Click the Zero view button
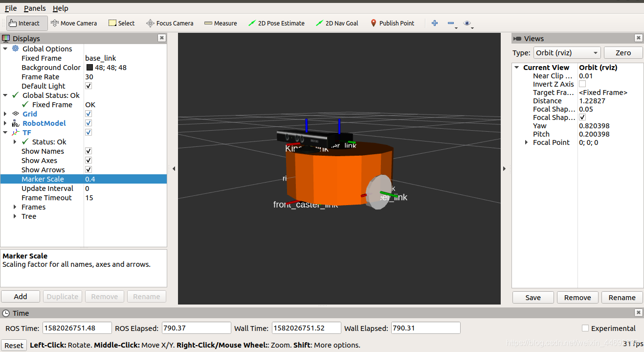 [623, 53]
